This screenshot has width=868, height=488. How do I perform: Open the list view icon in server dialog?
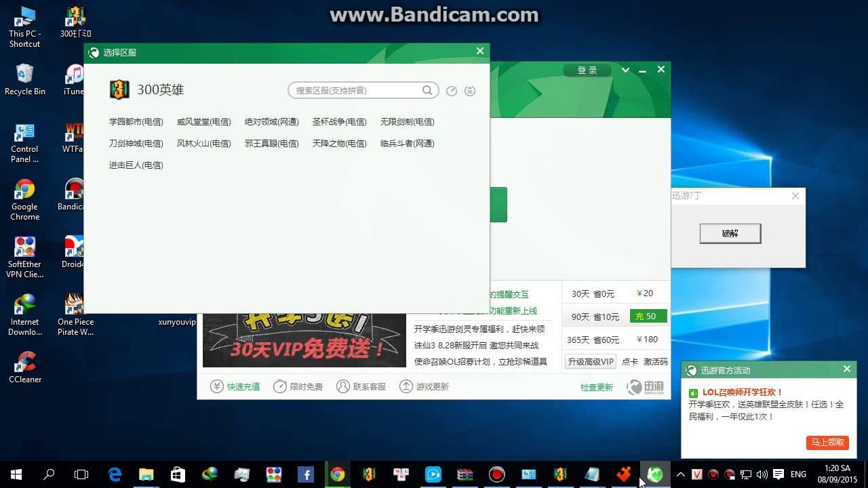[x=470, y=91]
